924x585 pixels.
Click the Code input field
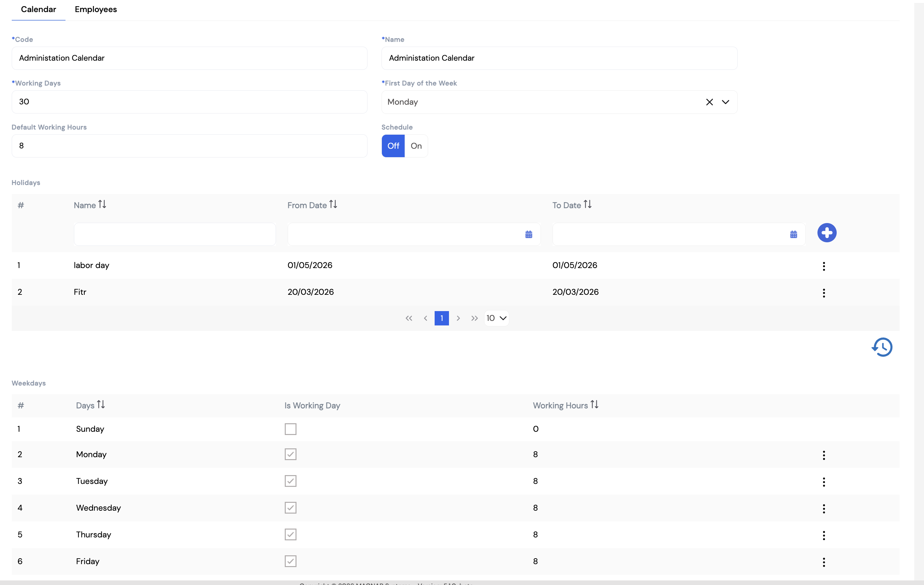190,58
